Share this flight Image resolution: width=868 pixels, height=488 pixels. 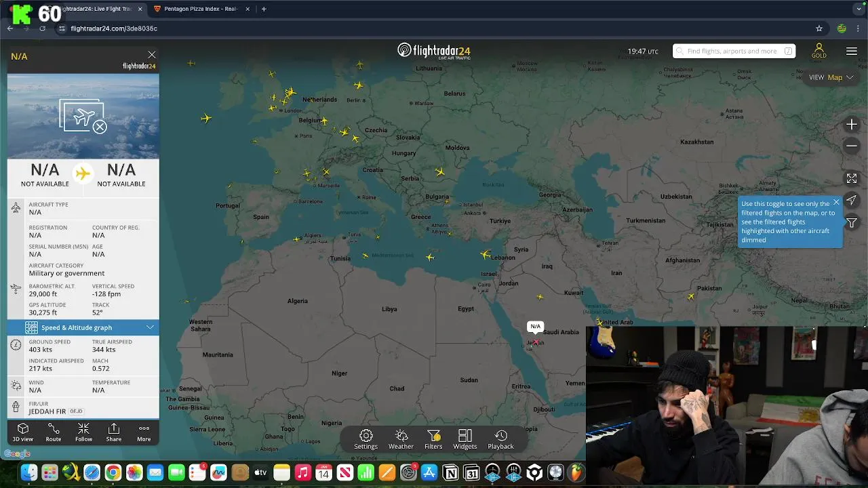tap(114, 432)
